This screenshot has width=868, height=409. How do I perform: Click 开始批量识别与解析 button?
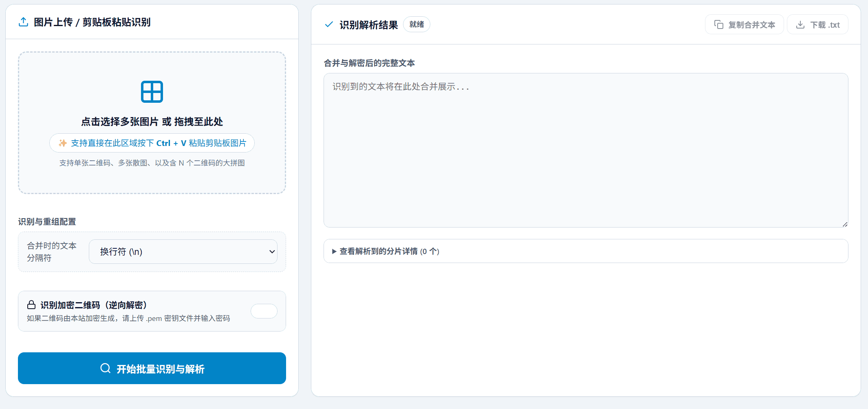(152, 368)
